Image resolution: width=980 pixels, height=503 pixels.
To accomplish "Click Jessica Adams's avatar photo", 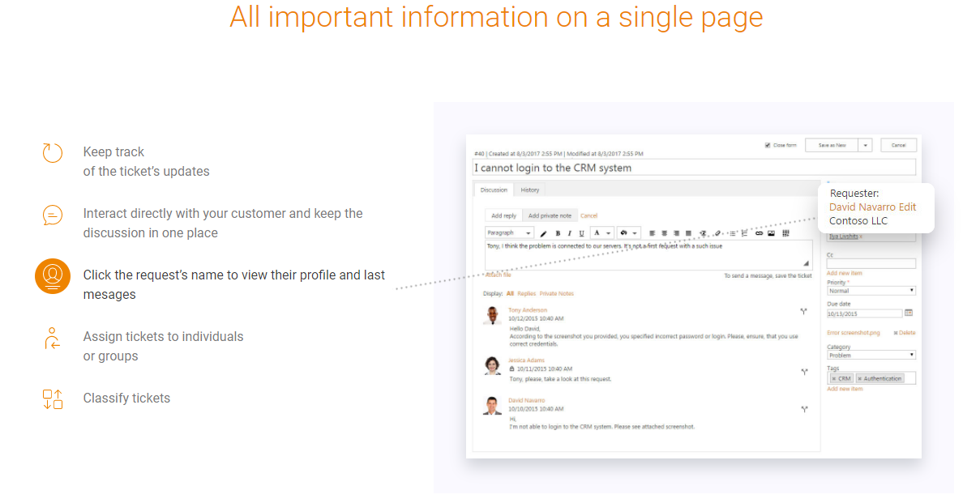I will (x=493, y=365).
